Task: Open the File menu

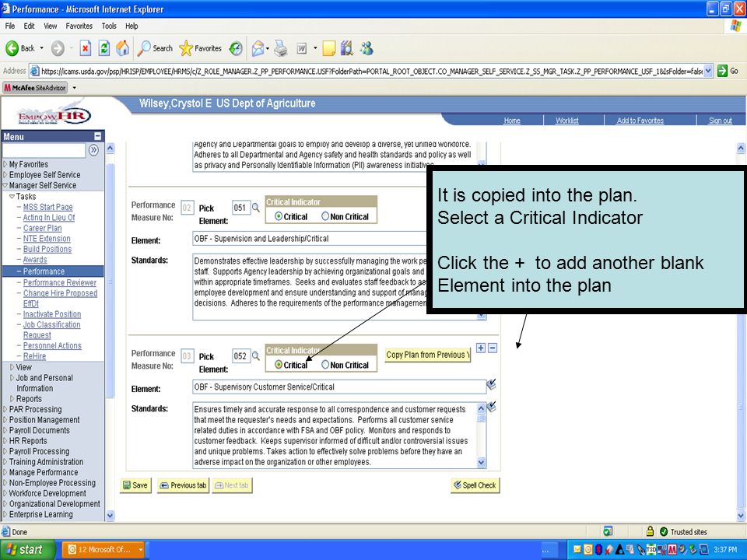Action: pyautogui.click(x=10, y=26)
